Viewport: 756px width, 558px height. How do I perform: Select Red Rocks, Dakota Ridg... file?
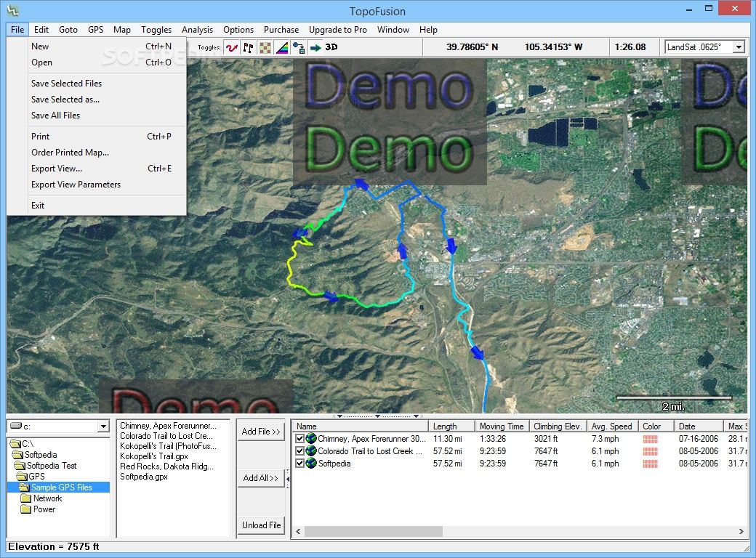tap(166, 466)
